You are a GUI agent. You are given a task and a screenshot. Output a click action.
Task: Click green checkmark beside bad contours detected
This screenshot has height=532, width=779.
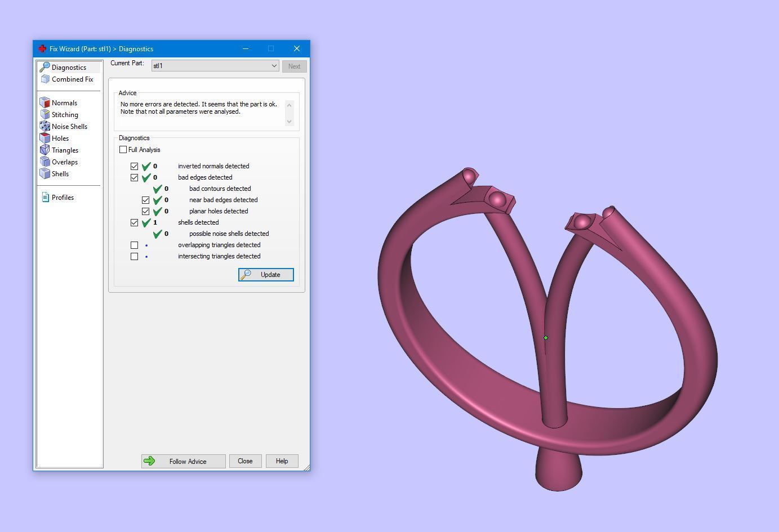click(158, 189)
